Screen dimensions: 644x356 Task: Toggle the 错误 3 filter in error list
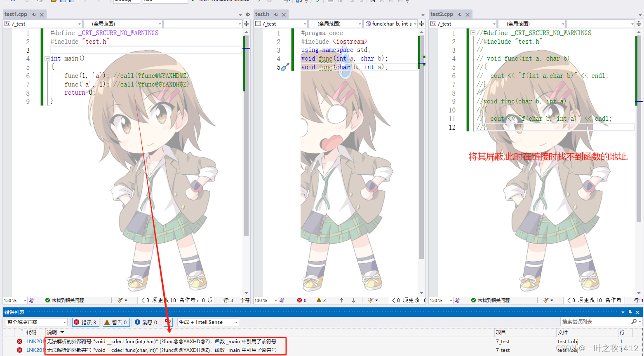[x=85, y=322]
